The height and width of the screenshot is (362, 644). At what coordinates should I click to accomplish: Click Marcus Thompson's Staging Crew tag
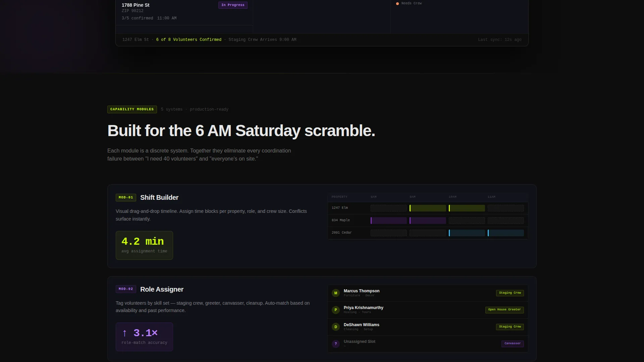pos(510,293)
